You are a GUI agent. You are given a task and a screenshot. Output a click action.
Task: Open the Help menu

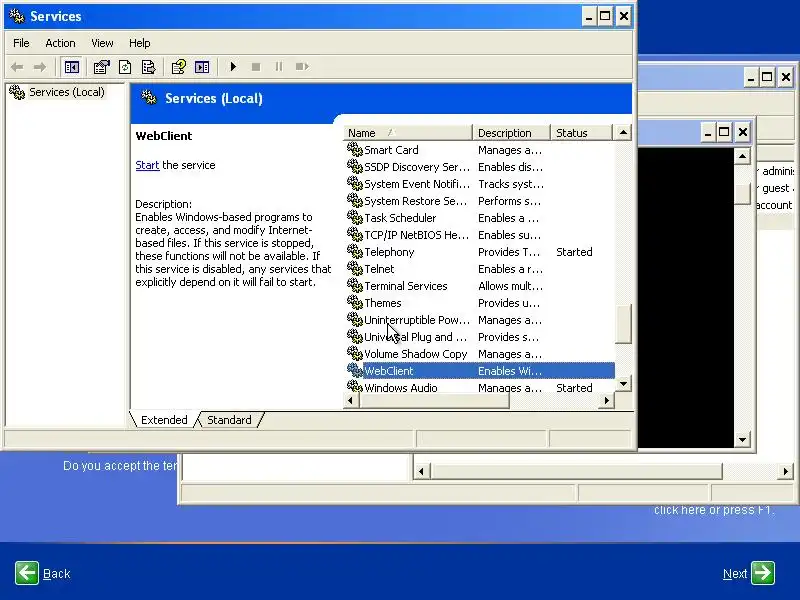coord(139,43)
